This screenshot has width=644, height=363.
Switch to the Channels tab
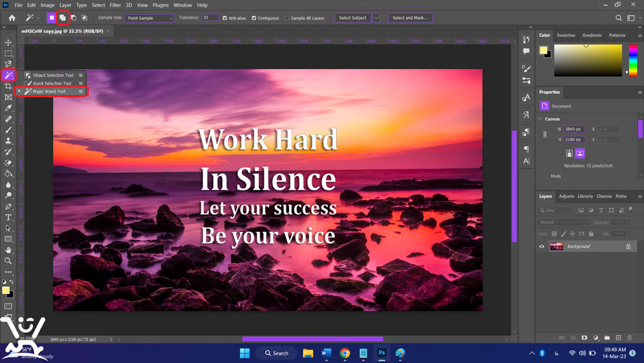604,197
